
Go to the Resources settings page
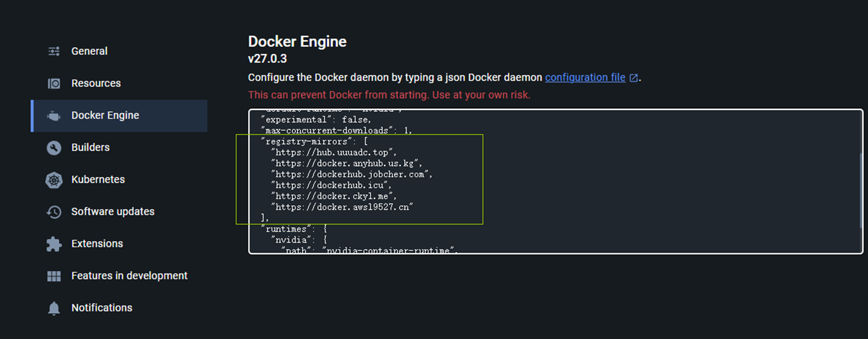coord(119,83)
